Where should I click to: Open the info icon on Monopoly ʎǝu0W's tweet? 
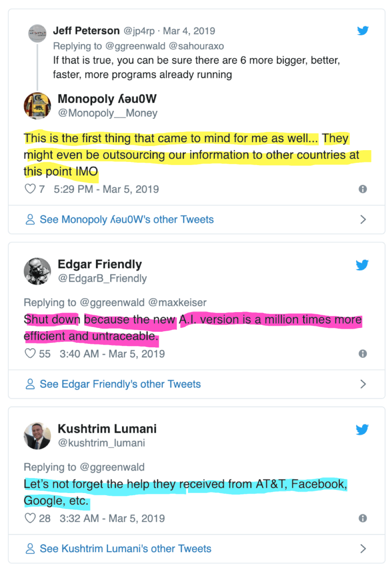(363, 190)
